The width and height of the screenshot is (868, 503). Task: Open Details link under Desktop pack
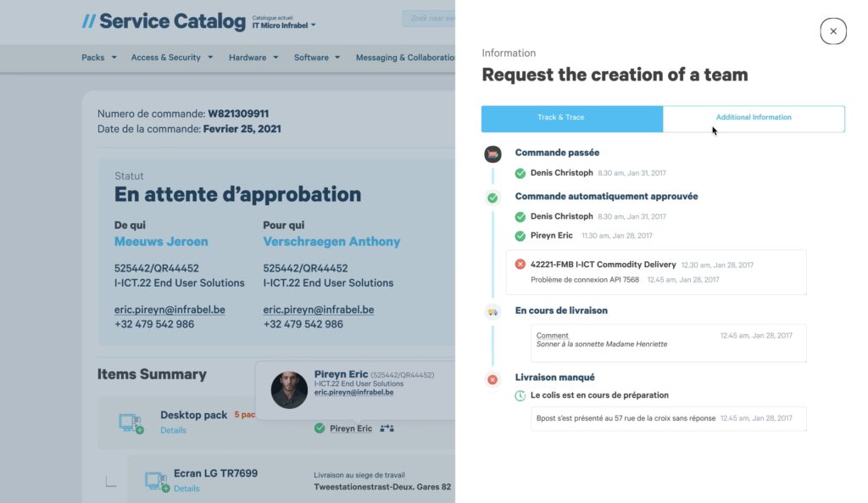coord(173,430)
